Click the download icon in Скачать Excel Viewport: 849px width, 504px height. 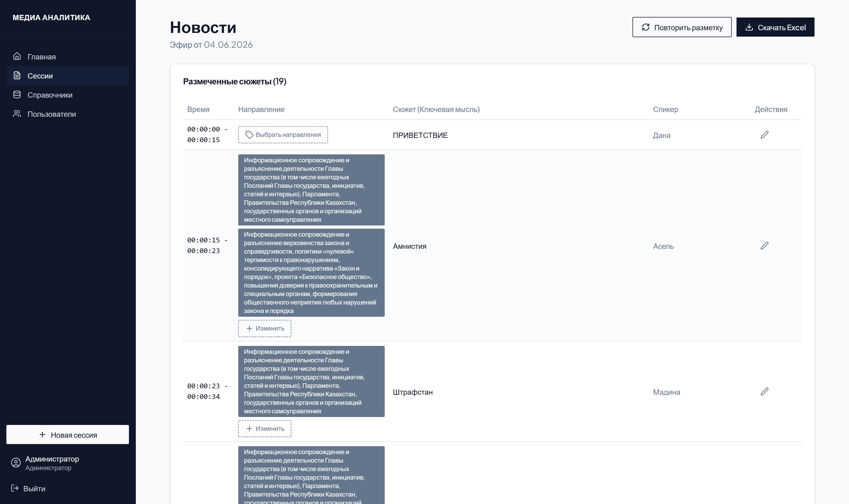749,27
